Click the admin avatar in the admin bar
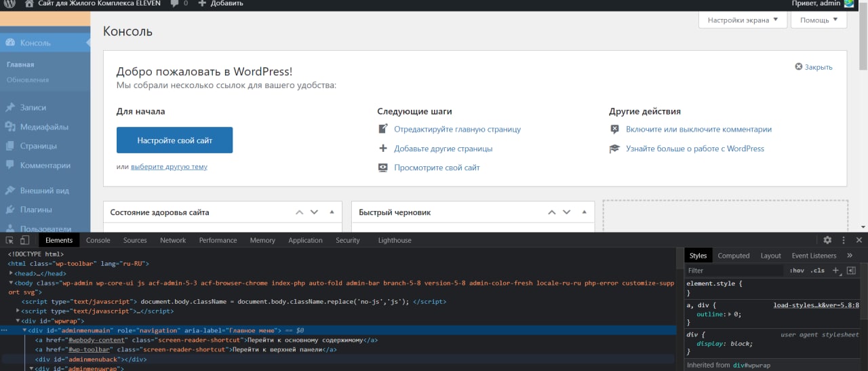868x371 pixels. click(x=849, y=3)
